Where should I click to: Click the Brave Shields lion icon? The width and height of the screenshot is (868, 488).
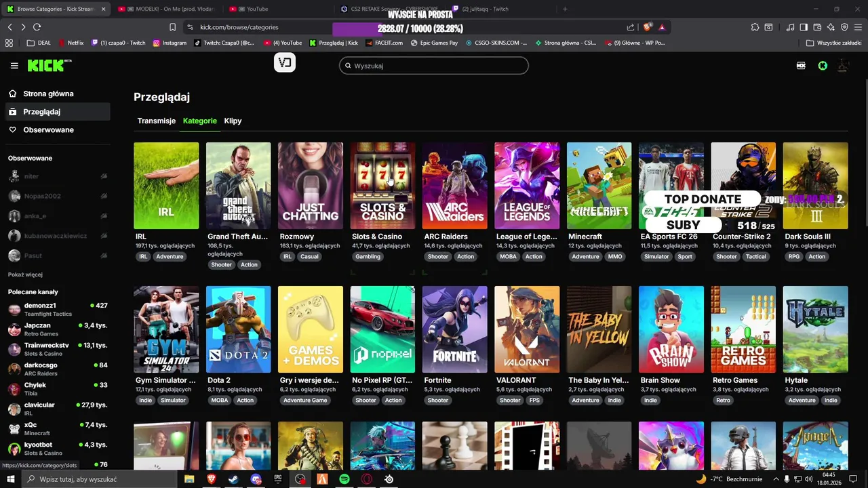click(x=648, y=27)
